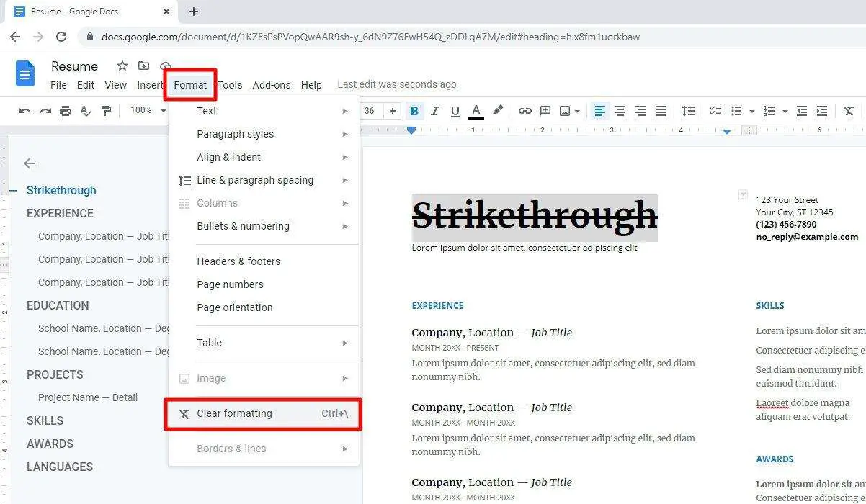
Task: Increase indent
Action: pos(822,111)
